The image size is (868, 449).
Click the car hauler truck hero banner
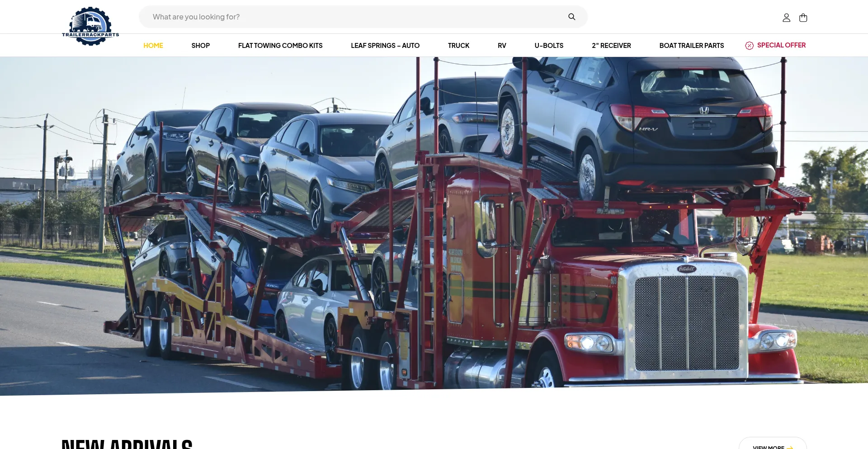(434, 226)
